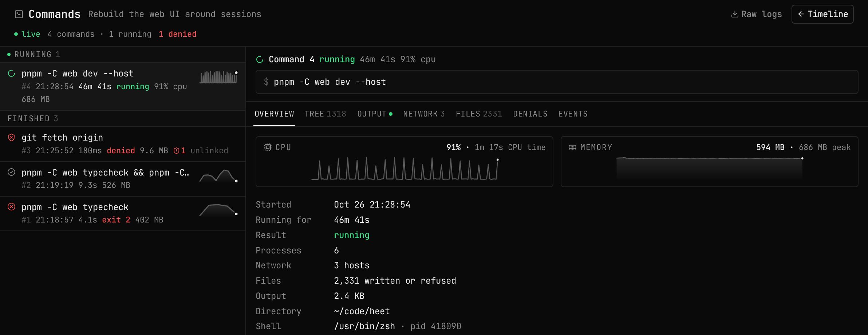The height and width of the screenshot is (335, 868).
Task: Click the shield denial count icon in row #3
Action: click(177, 151)
